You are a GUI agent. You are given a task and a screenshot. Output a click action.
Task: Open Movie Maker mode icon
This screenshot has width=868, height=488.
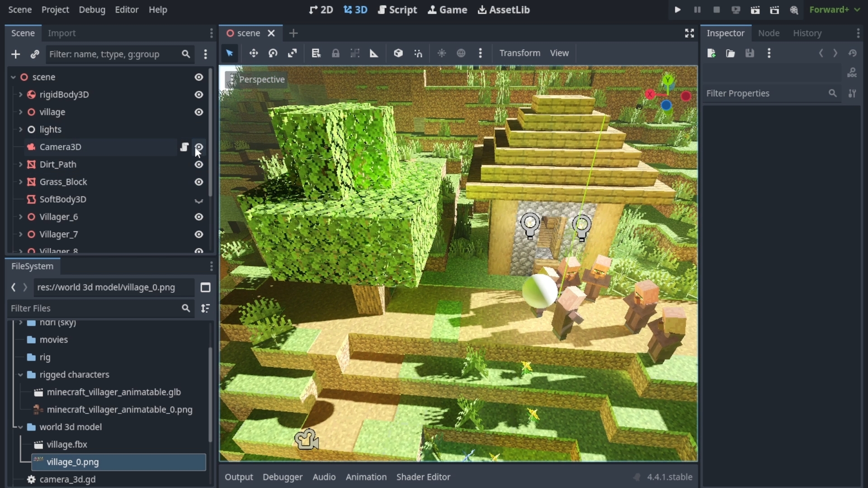click(794, 9)
